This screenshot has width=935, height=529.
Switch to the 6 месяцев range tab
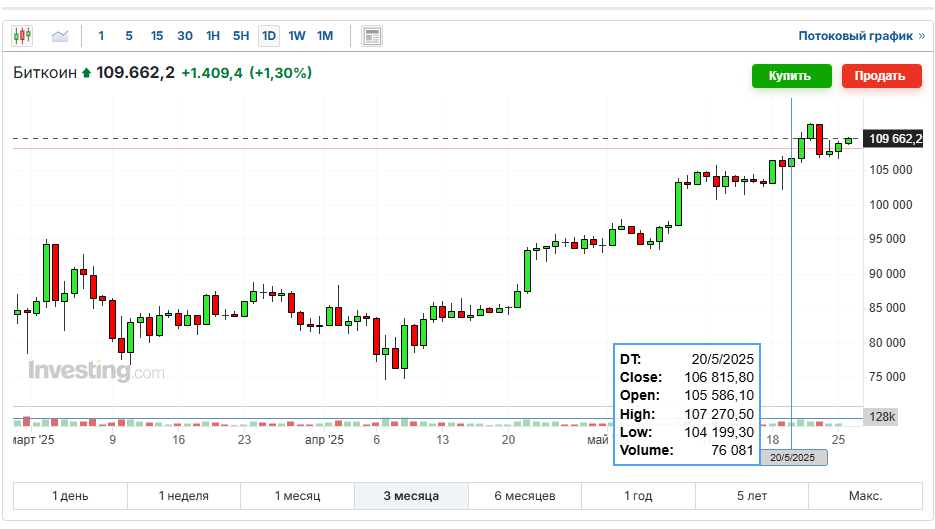(525, 496)
